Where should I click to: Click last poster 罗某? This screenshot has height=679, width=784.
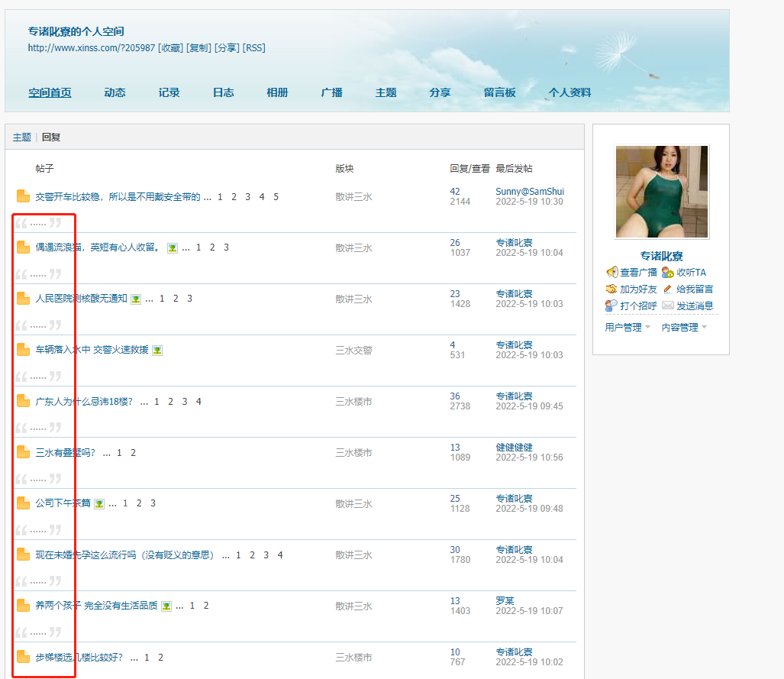(505, 600)
